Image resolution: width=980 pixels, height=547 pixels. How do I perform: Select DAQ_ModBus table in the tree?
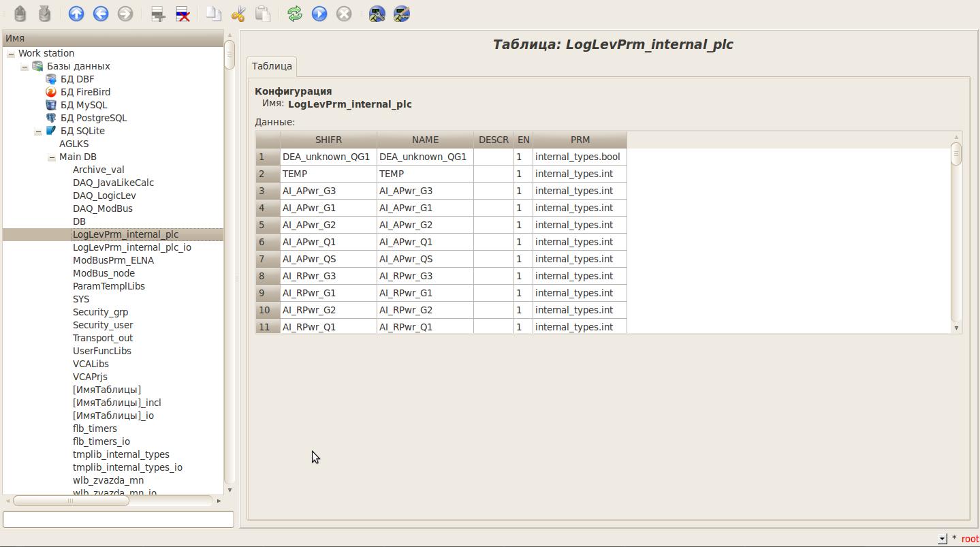click(x=103, y=208)
